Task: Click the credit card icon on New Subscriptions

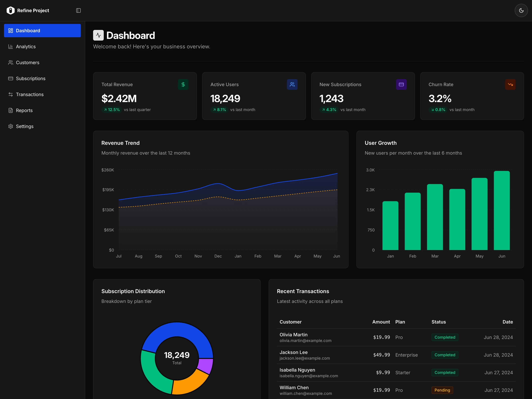Action: pyautogui.click(x=401, y=84)
